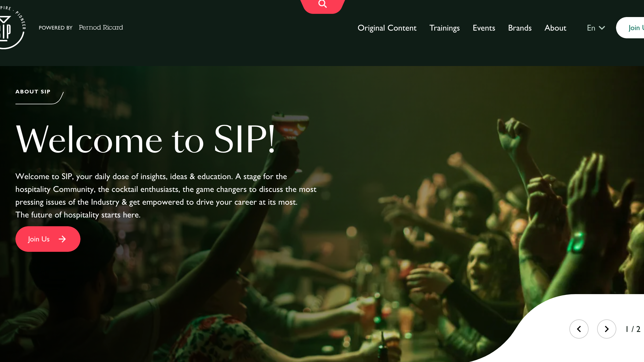Go to the About page
The width and height of the screenshot is (644, 362).
(x=555, y=28)
